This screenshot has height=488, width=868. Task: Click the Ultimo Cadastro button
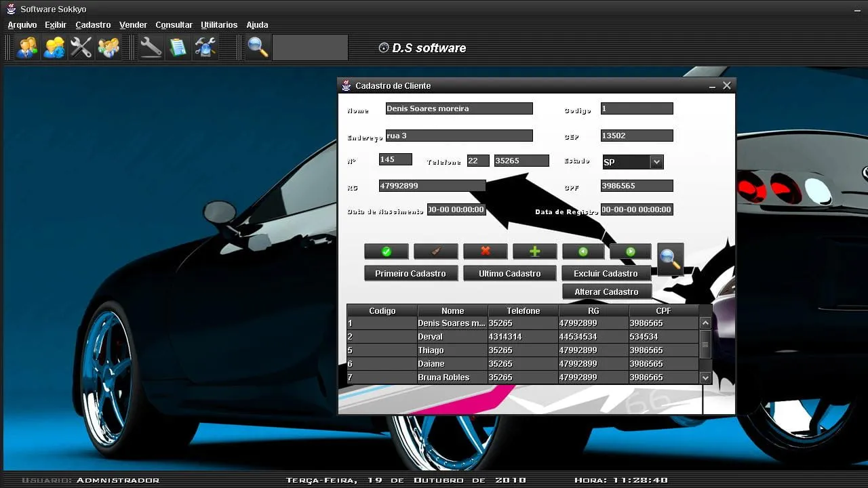(510, 273)
